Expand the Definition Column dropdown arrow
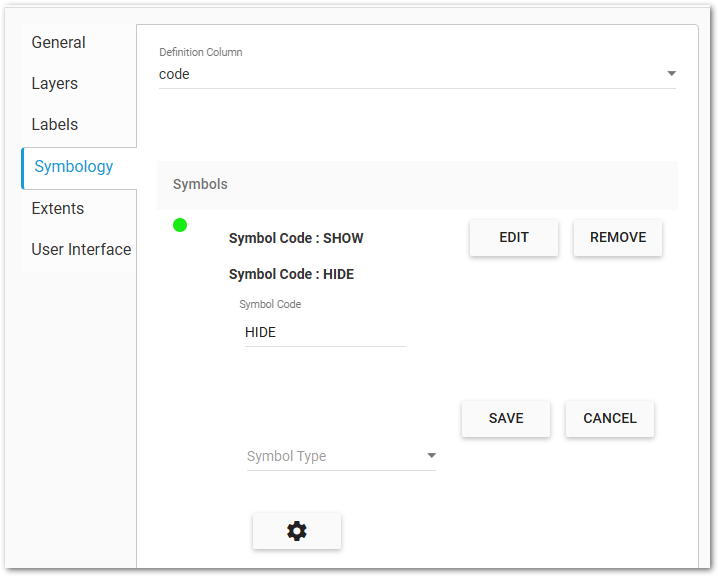 [x=671, y=74]
